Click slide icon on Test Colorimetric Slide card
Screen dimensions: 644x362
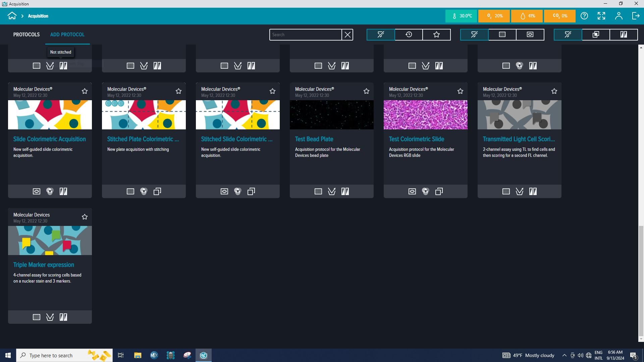pos(412,191)
